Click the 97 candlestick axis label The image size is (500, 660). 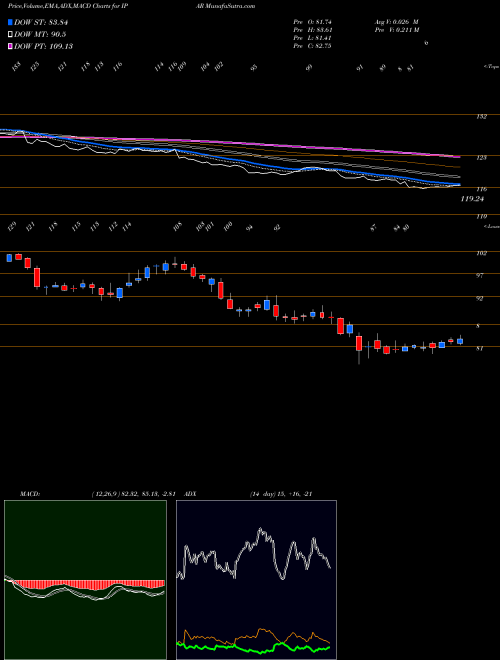pos(481,276)
